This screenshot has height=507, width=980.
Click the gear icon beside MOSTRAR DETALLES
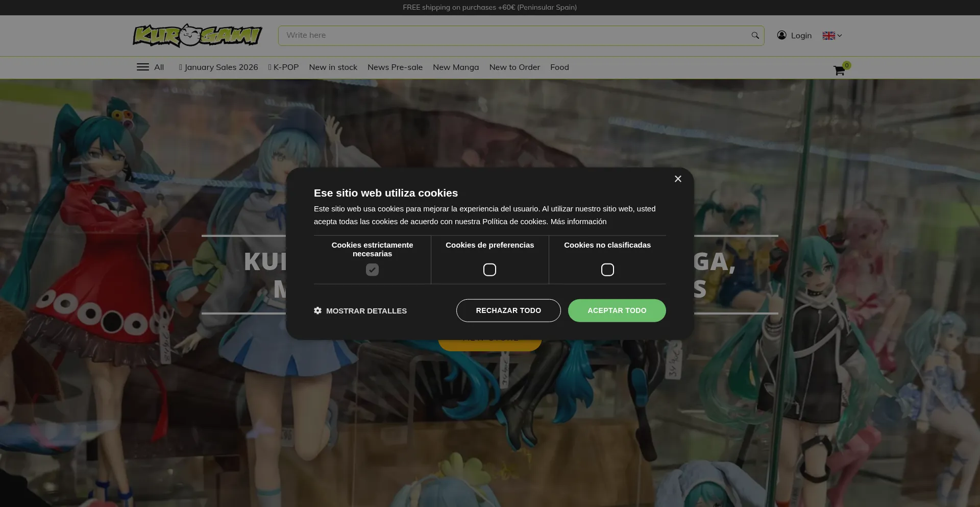(317, 310)
